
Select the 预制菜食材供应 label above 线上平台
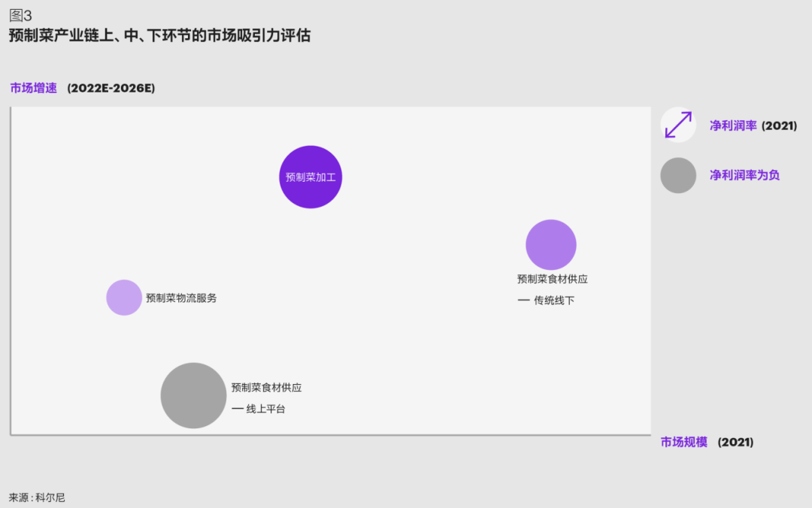pos(266,388)
